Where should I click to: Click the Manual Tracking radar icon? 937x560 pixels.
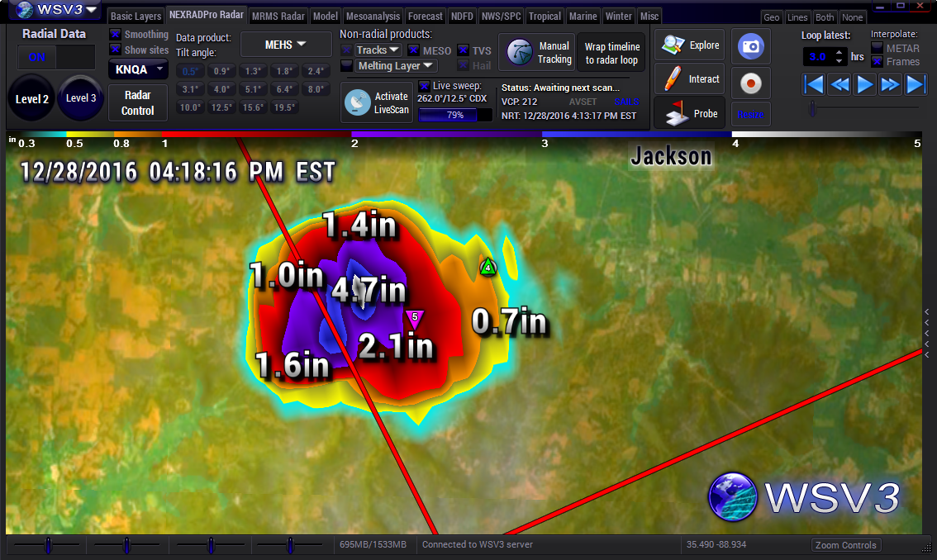519,53
